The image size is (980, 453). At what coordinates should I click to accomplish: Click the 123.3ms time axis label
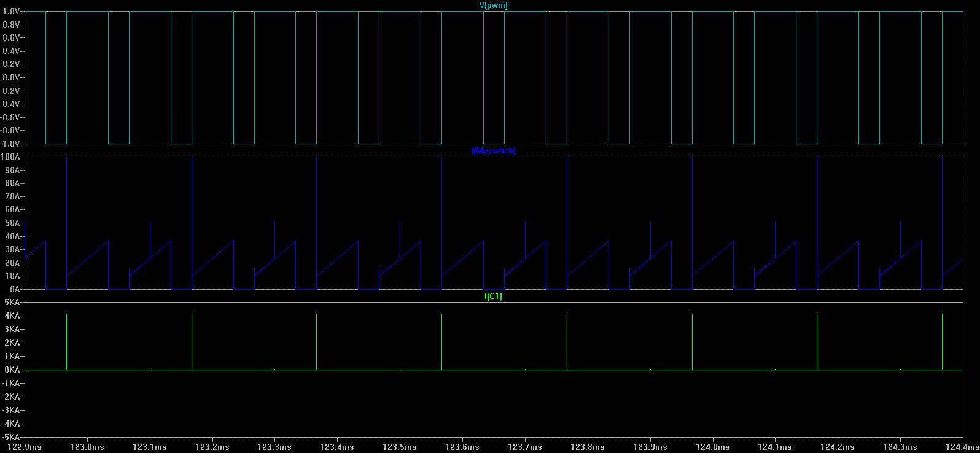(x=275, y=447)
